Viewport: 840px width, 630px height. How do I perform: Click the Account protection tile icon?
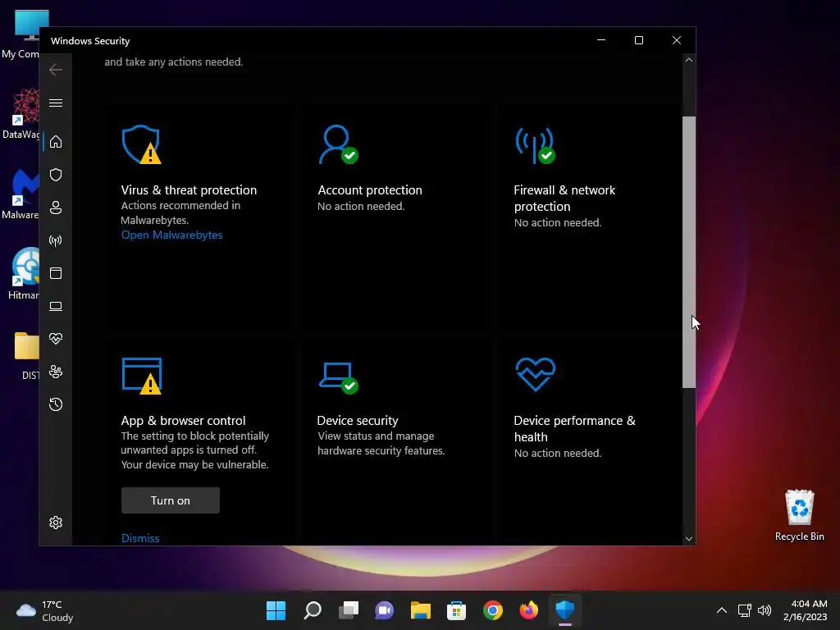coord(338,144)
